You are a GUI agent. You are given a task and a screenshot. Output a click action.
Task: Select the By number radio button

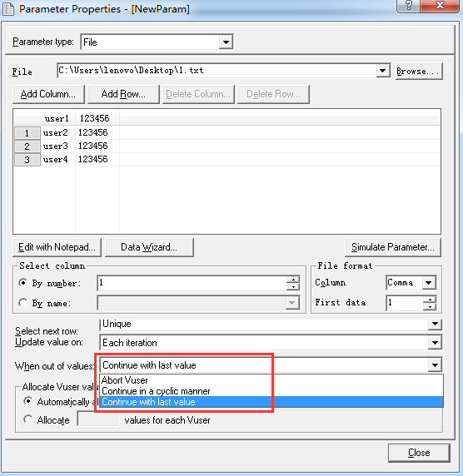[22, 283]
